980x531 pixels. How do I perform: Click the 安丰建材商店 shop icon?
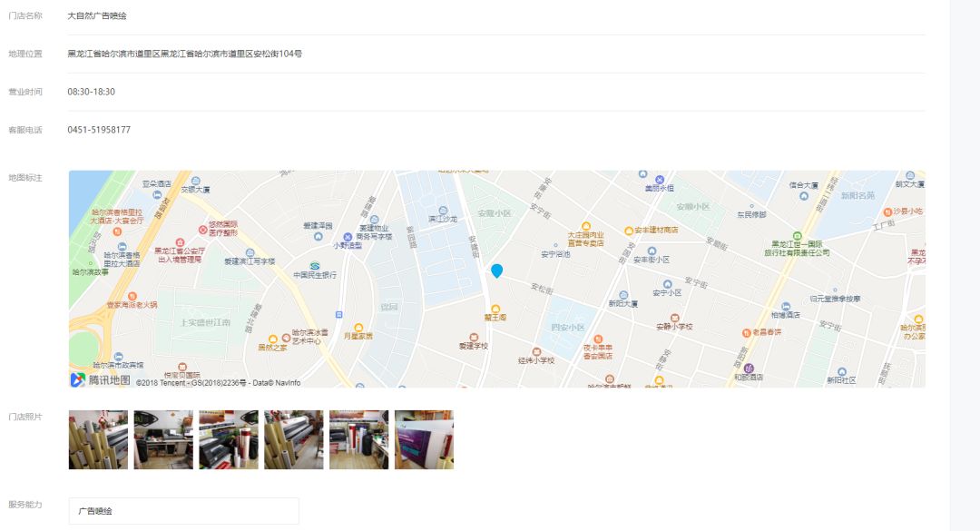click(629, 231)
